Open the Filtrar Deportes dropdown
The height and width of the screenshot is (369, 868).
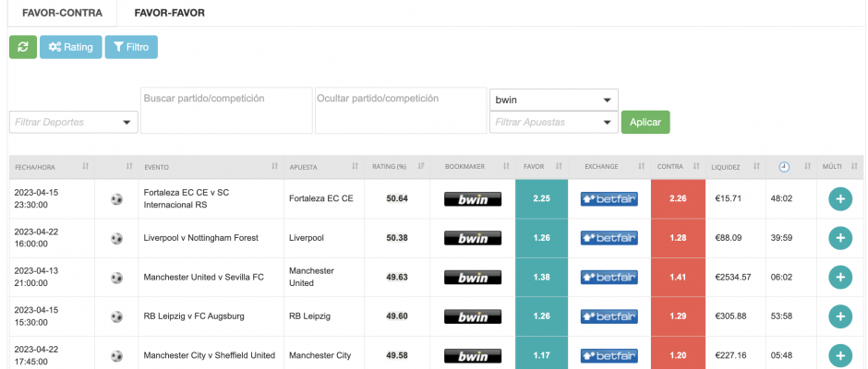pyautogui.click(x=74, y=122)
